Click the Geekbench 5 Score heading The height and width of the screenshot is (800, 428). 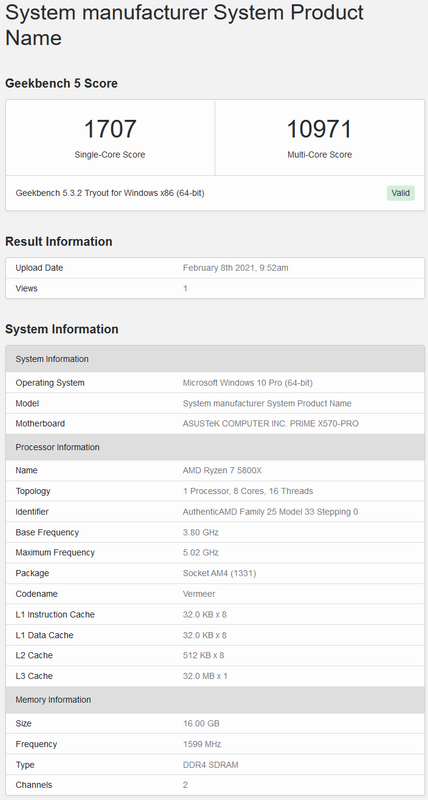point(61,83)
